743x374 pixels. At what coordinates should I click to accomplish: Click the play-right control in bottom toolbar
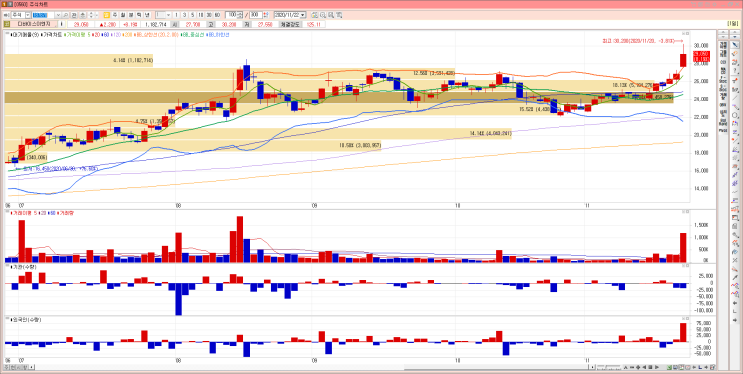pyautogui.click(x=657, y=367)
